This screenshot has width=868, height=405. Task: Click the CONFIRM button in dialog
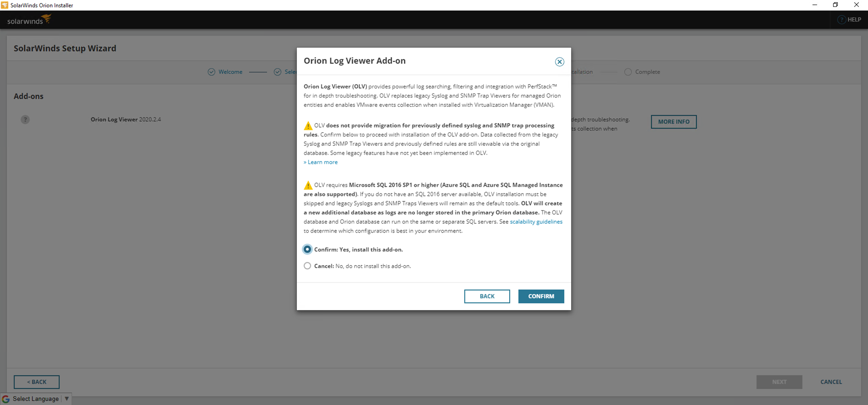coord(541,296)
